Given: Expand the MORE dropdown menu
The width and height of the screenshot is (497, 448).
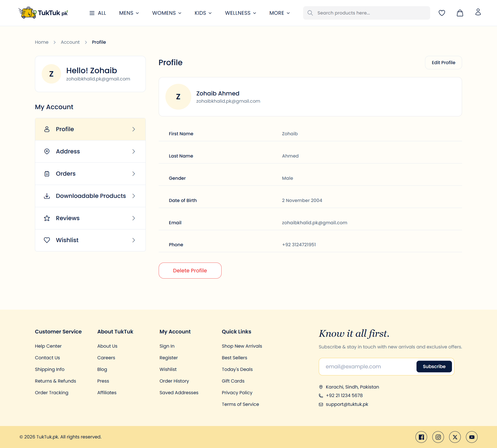Looking at the screenshot, I should [x=280, y=13].
